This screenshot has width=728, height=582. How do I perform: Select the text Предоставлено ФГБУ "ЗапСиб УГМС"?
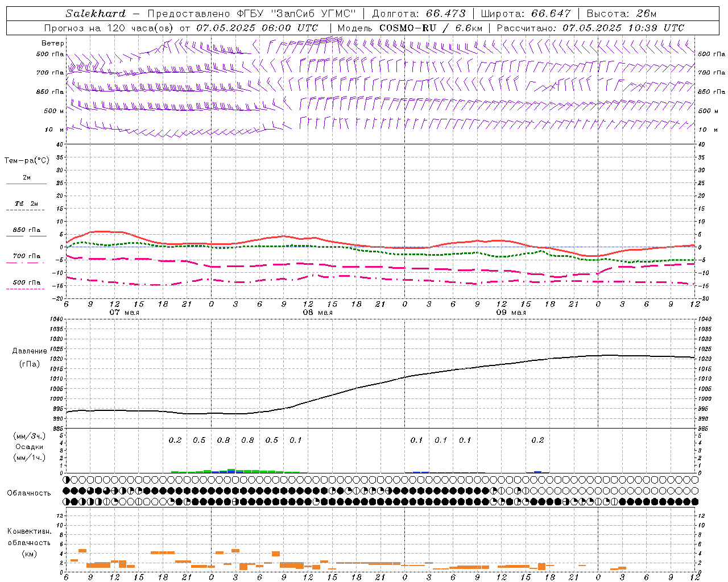(251, 14)
